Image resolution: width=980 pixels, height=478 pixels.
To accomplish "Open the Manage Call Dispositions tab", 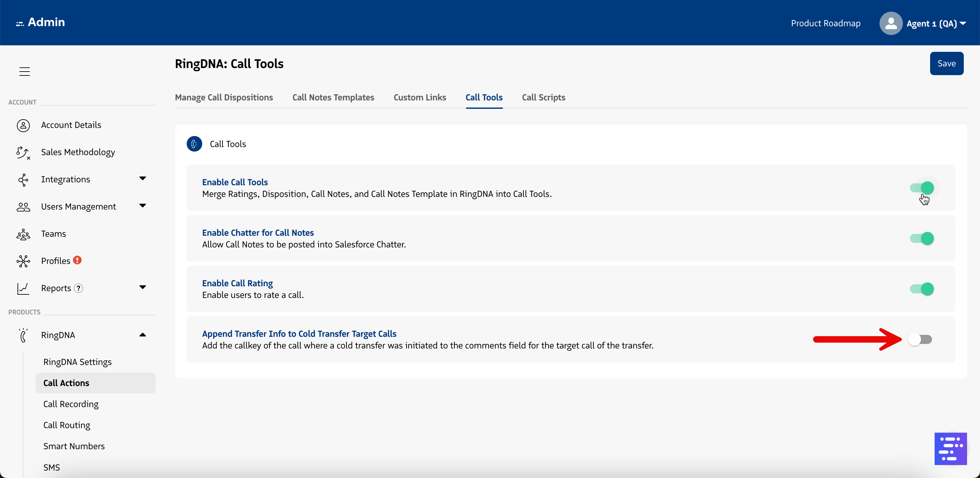I will click(x=224, y=97).
